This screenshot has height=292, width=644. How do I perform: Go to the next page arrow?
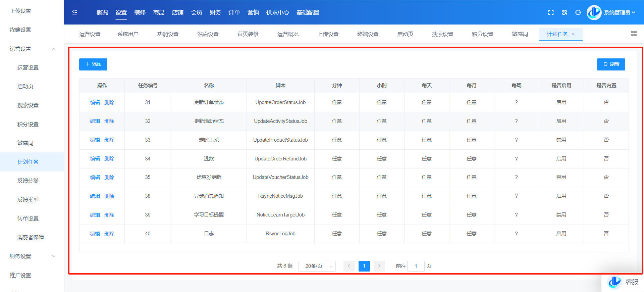[379, 266]
